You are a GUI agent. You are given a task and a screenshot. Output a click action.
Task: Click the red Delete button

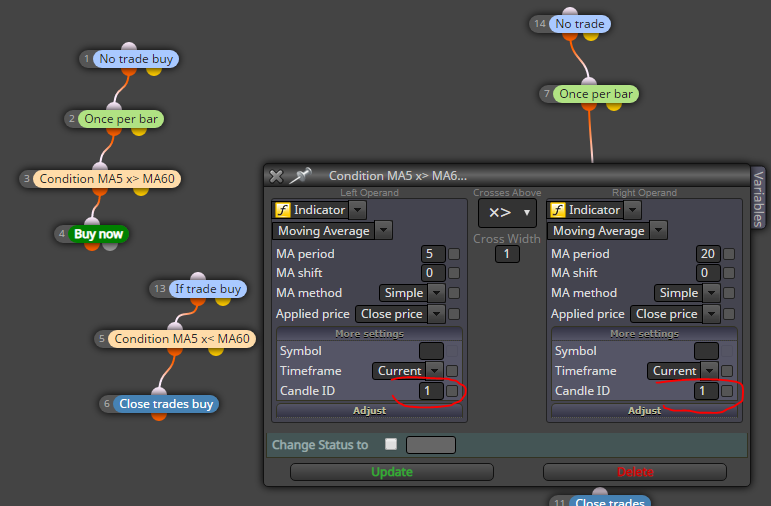point(635,472)
